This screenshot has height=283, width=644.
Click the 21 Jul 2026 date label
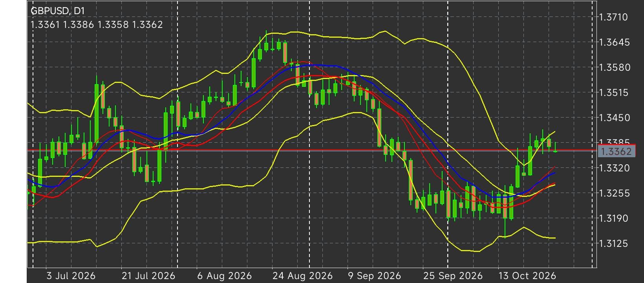coord(148,276)
